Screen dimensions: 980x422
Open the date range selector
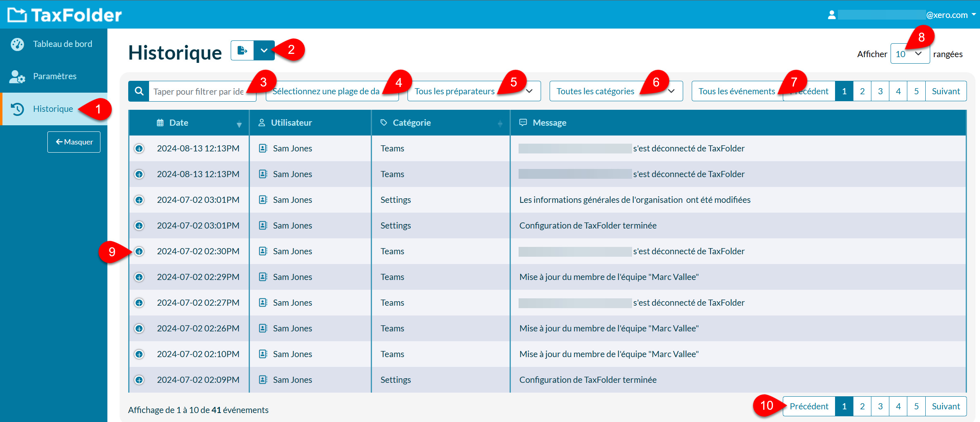pos(332,91)
